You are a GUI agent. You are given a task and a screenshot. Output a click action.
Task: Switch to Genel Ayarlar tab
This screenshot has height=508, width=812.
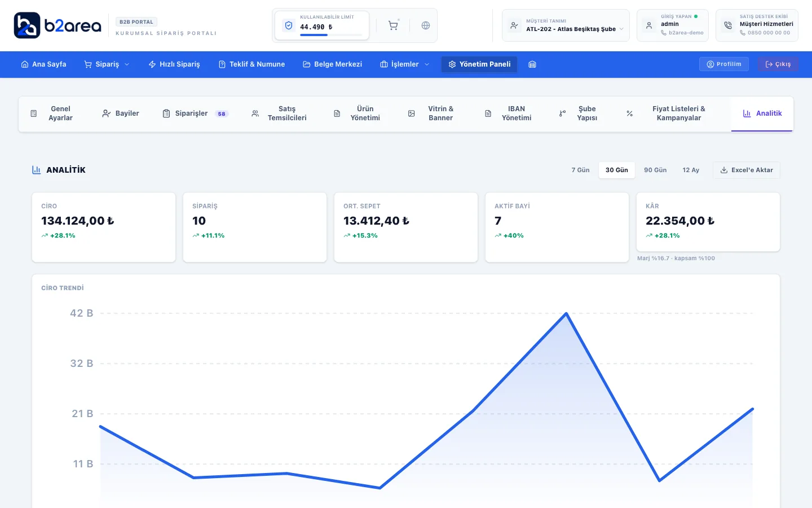click(52, 113)
